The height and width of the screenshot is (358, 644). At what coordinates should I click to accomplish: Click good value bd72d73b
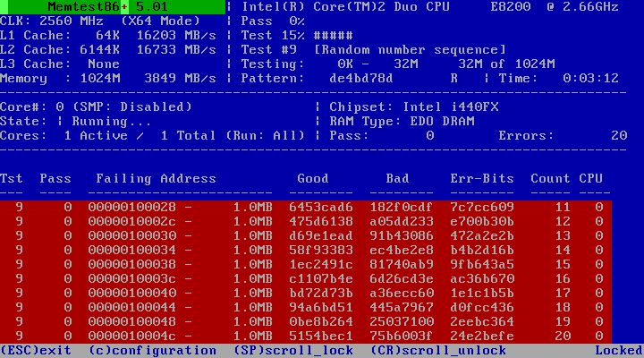[x=321, y=294]
